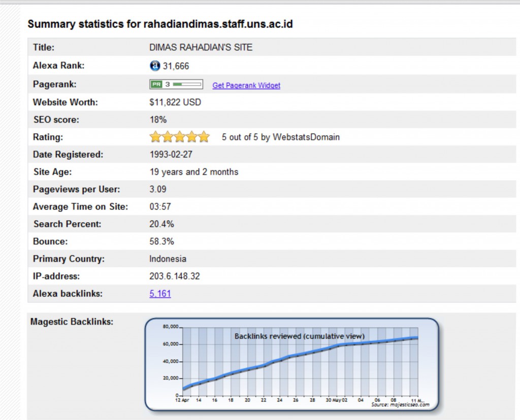Click the Average Time on Site: label
520x420 pixels.
pos(81,206)
